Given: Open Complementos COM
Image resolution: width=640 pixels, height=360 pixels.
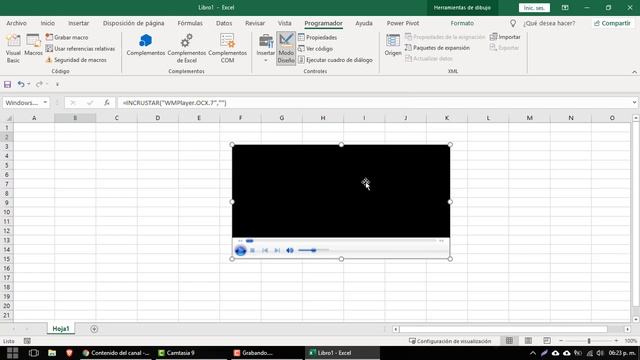Looking at the screenshot, I should (227, 49).
